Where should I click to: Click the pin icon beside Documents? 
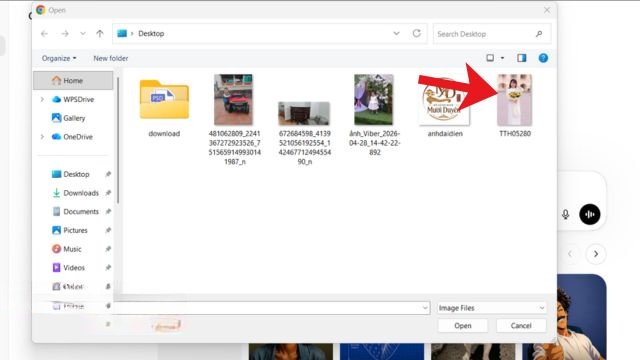108,211
